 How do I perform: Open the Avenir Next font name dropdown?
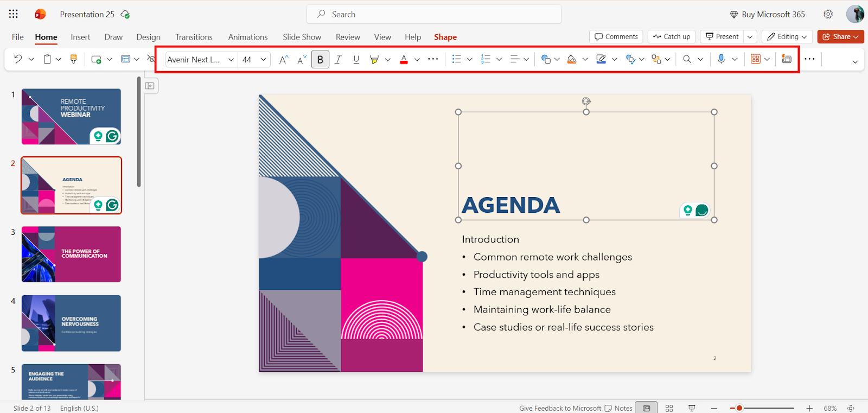click(201, 60)
